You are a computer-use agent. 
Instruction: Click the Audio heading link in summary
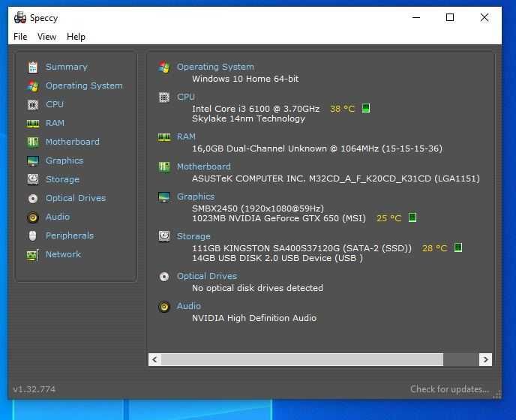[x=189, y=306]
